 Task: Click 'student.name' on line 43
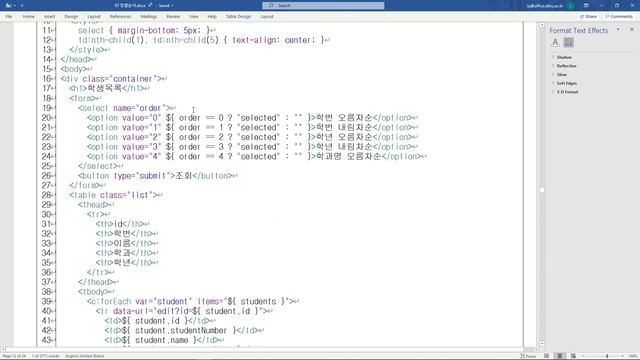click(162, 340)
